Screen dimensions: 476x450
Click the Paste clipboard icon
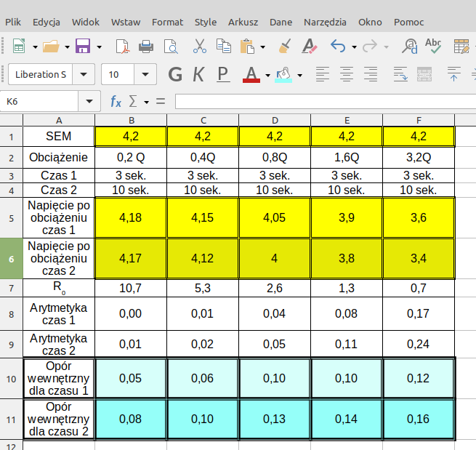pyautogui.click(x=247, y=47)
